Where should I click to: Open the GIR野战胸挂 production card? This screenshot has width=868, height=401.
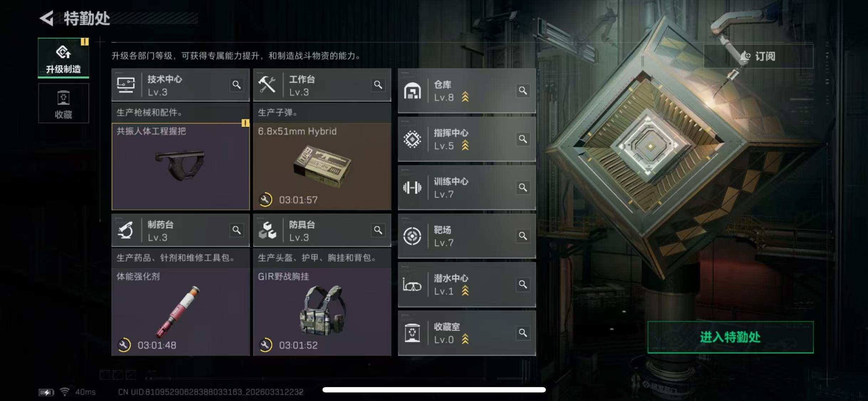pyautogui.click(x=322, y=312)
